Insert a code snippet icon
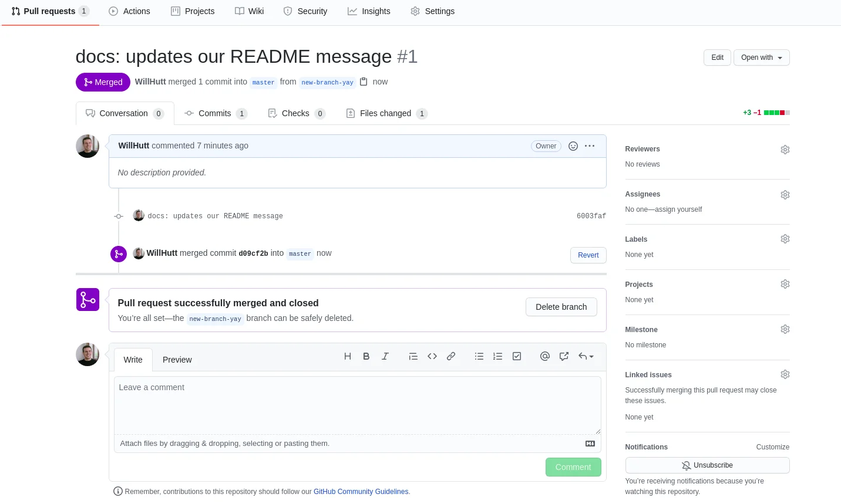This screenshot has height=504, width=841. coord(432,356)
